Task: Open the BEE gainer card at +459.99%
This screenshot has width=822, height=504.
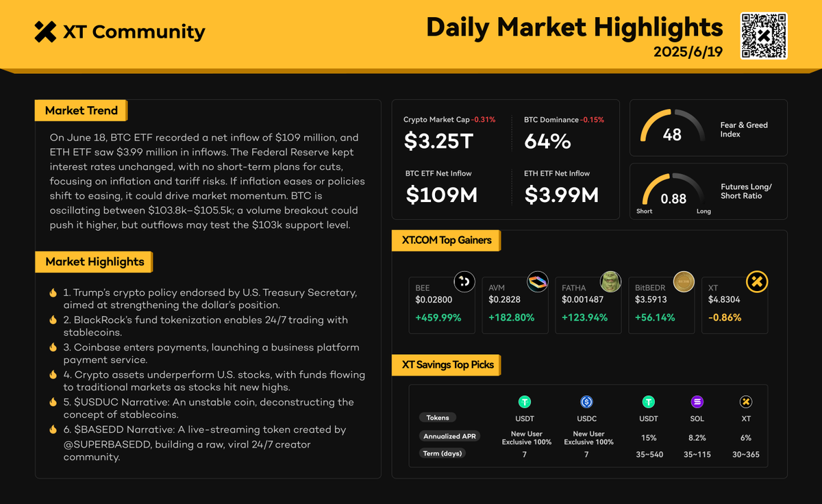Action: point(442,305)
